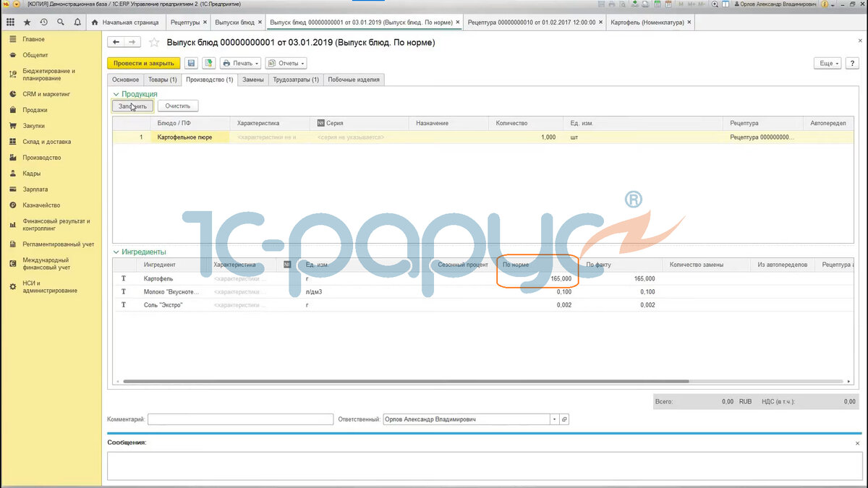Screen dimensions: 868x488
Task: Close the Выпуски блюд tab
Action: point(260,22)
